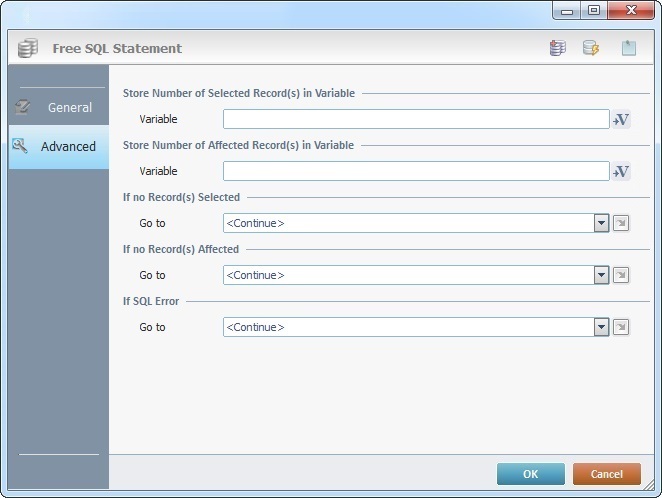Minimize the dialog window
This screenshot has width=662, height=498.
coord(568,10)
